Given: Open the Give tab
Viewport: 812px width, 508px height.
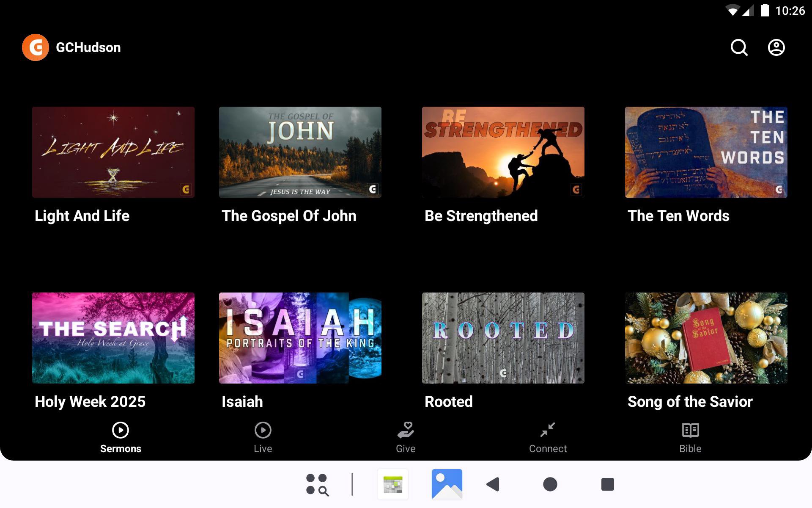Looking at the screenshot, I should pyautogui.click(x=406, y=438).
